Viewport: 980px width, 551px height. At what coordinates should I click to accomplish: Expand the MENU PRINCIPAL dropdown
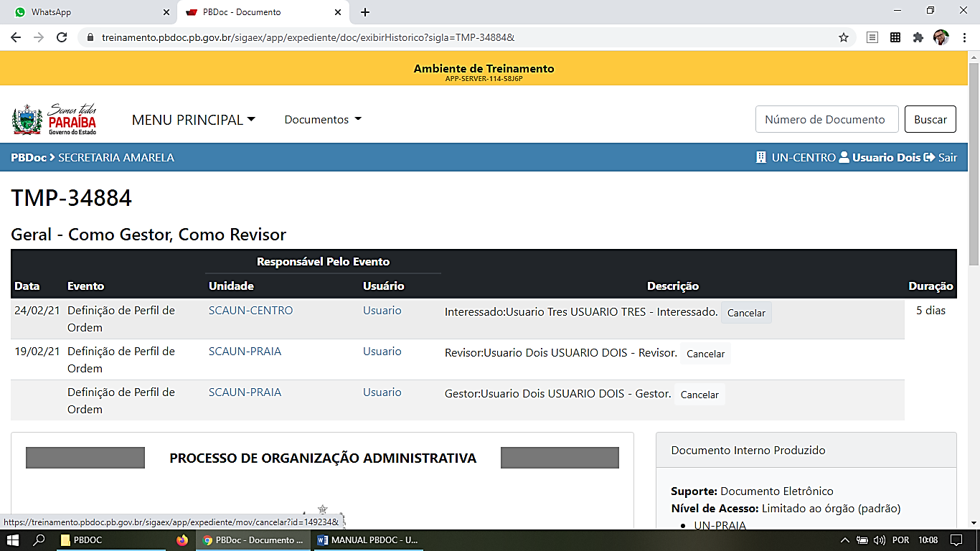tap(193, 120)
